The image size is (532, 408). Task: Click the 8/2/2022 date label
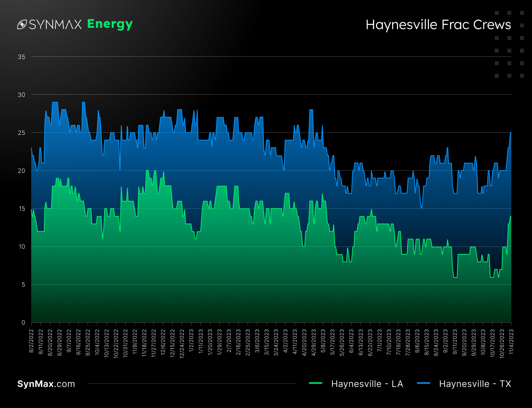tap(32, 341)
